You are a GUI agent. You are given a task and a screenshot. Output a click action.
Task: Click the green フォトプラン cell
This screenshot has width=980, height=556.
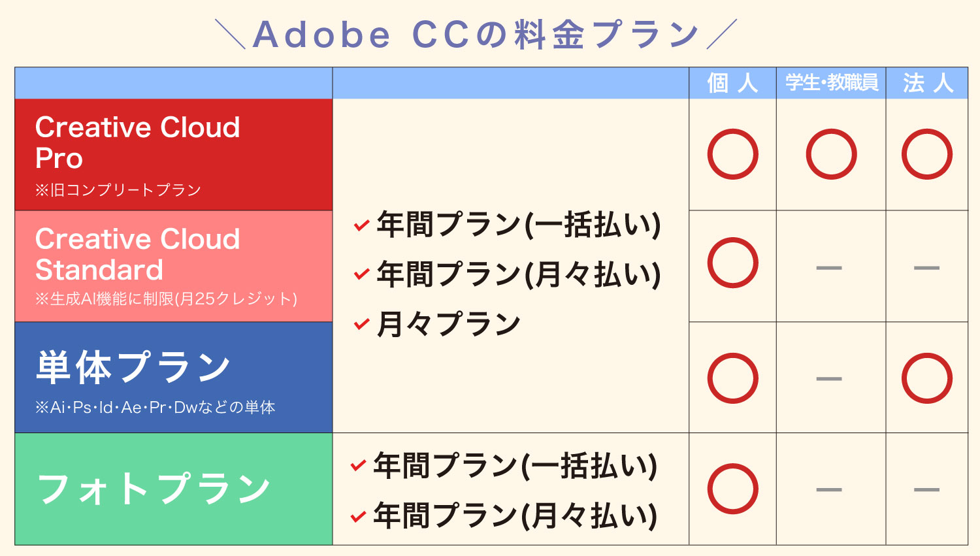174,489
